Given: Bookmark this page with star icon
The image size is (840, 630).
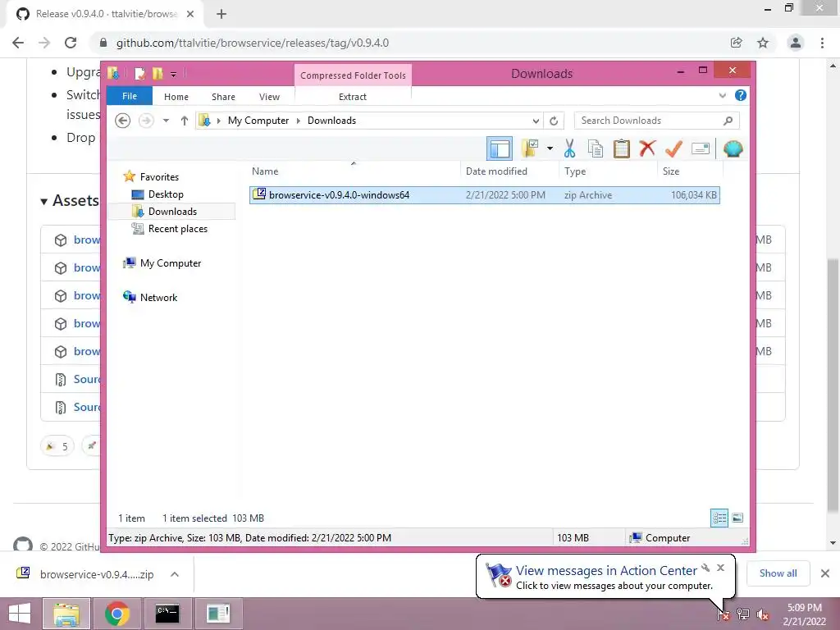Looking at the screenshot, I should coord(763,43).
